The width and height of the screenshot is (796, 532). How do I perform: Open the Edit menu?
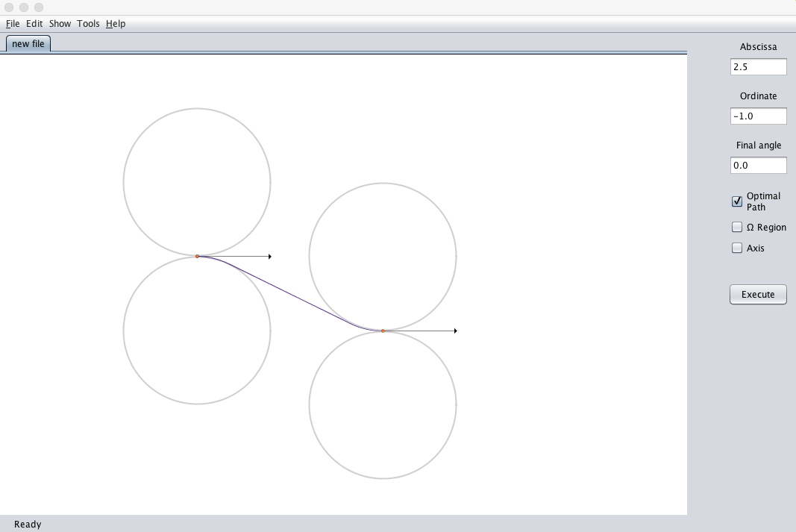(34, 24)
